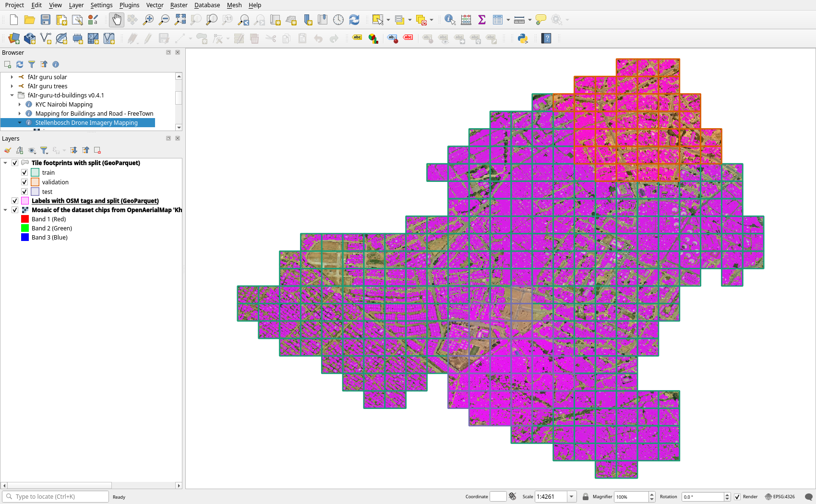The height and width of the screenshot is (504, 816).
Task: Activate the Pan Map hand tool
Action: (x=117, y=20)
